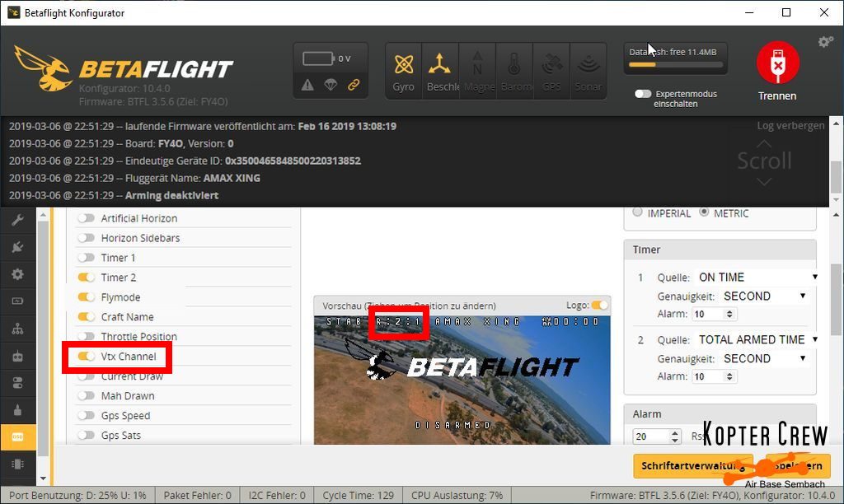Image resolution: width=844 pixels, height=504 pixels.
Task: Select the IMPERIAL units radio button
Action: click(638, 212)
